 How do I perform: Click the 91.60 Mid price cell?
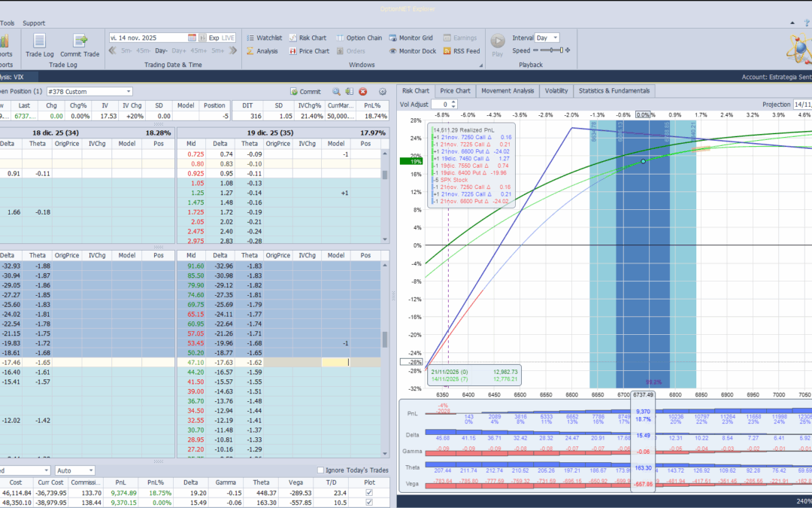coord(195,266)
